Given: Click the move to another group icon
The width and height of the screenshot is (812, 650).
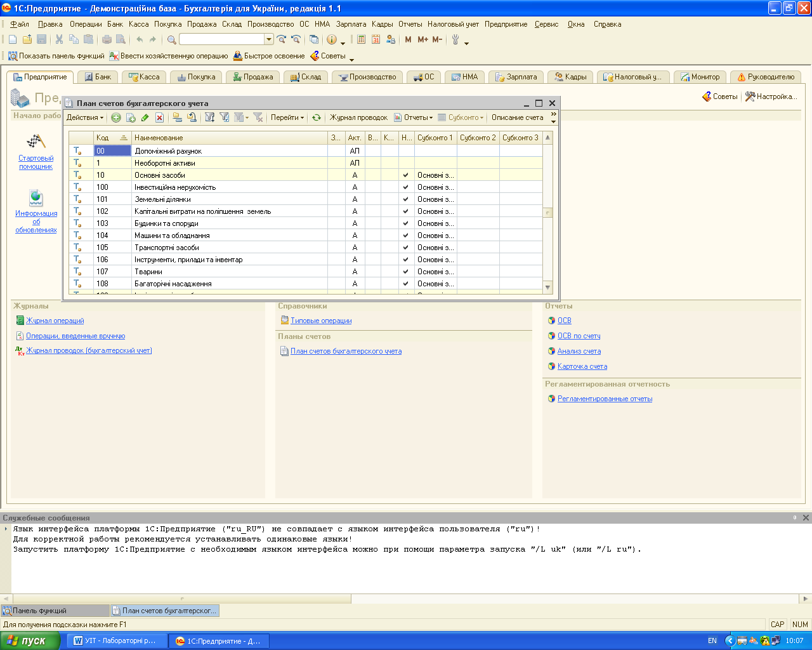Looking at the screenshot, I should point(192,117).
